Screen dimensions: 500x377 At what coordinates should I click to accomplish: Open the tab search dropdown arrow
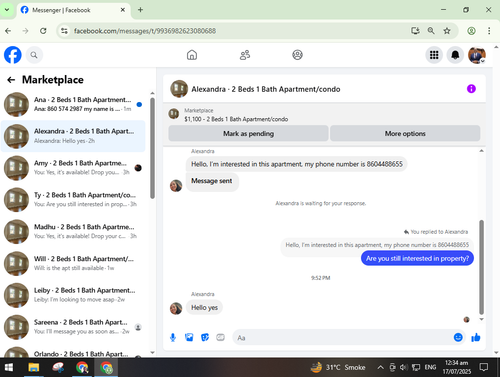point(7,10)
